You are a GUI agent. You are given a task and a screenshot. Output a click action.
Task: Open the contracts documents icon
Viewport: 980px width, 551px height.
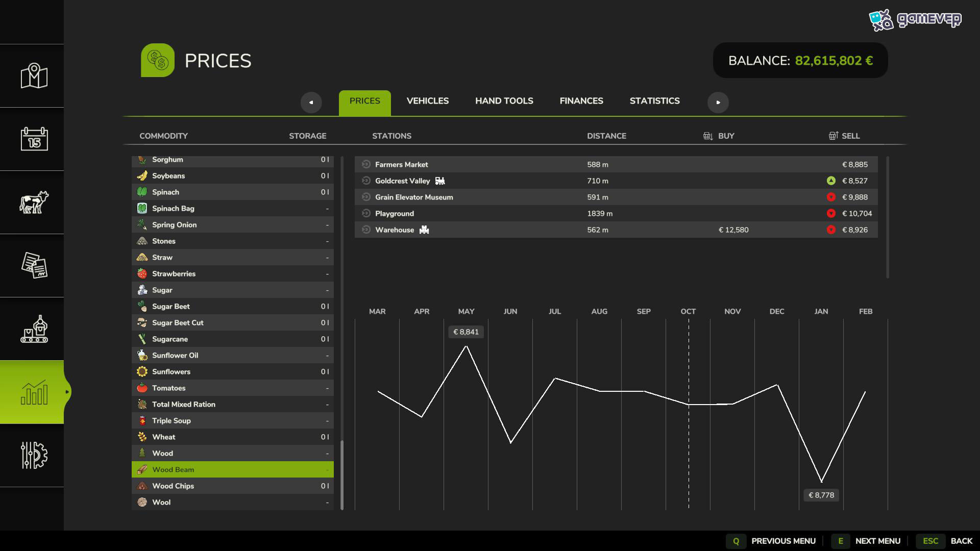34,265
